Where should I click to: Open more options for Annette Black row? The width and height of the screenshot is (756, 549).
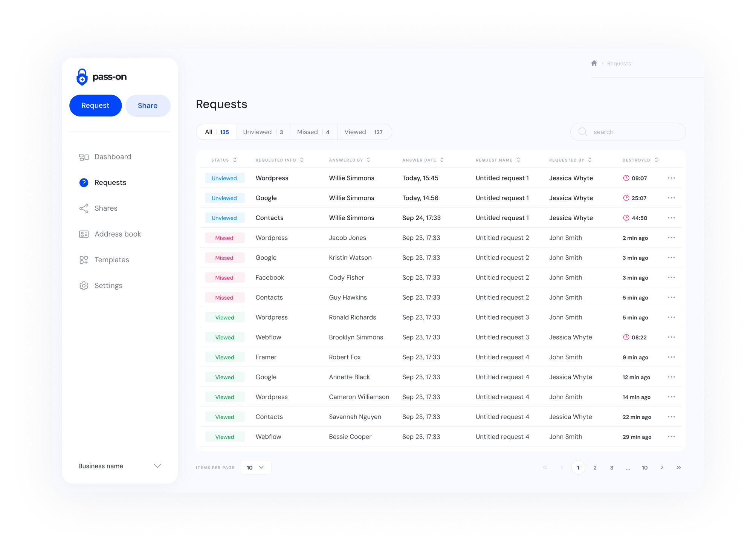coord(671,377)
